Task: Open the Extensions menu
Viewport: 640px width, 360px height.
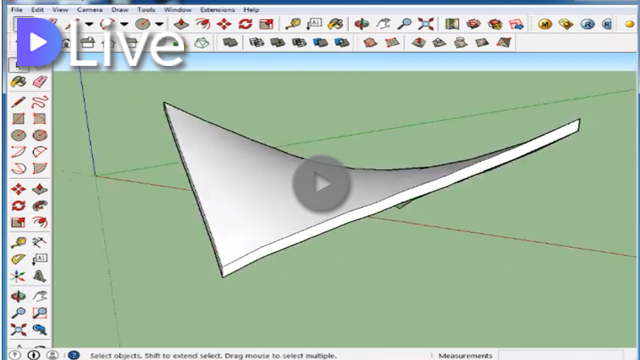Action: [x=217, y=10]
